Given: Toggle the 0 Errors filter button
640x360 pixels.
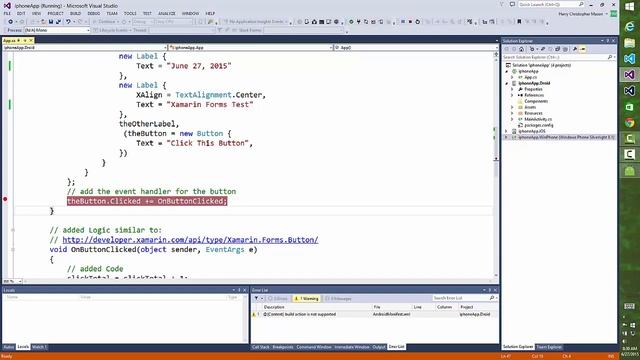Looking at the screenshot, I should pos(278,298).
